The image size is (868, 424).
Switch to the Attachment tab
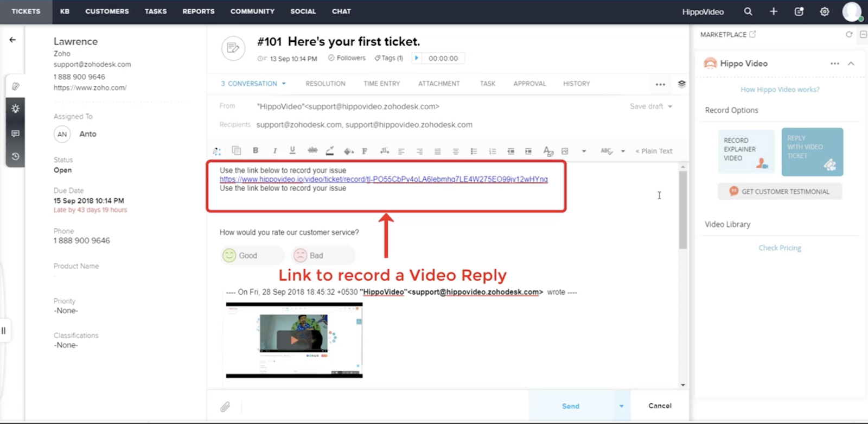439,84
